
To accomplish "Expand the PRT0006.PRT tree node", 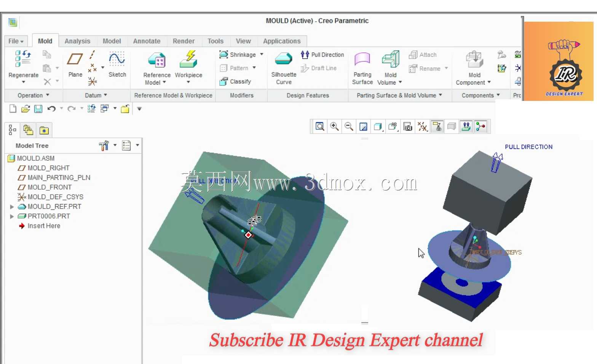I will [x=12, y=216].
